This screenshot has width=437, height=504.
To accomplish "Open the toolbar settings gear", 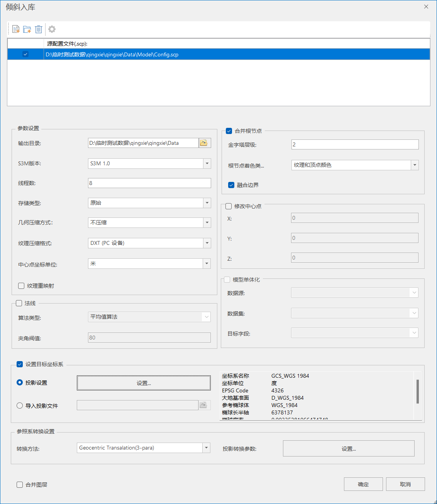I will tap(52, 29).
